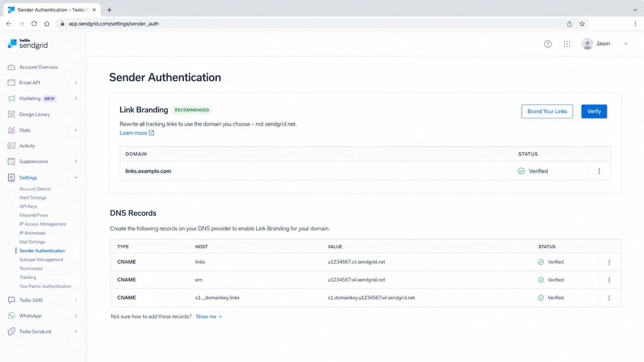Open the help question mark icon
644x362 pixels.
tap(548, 44)
